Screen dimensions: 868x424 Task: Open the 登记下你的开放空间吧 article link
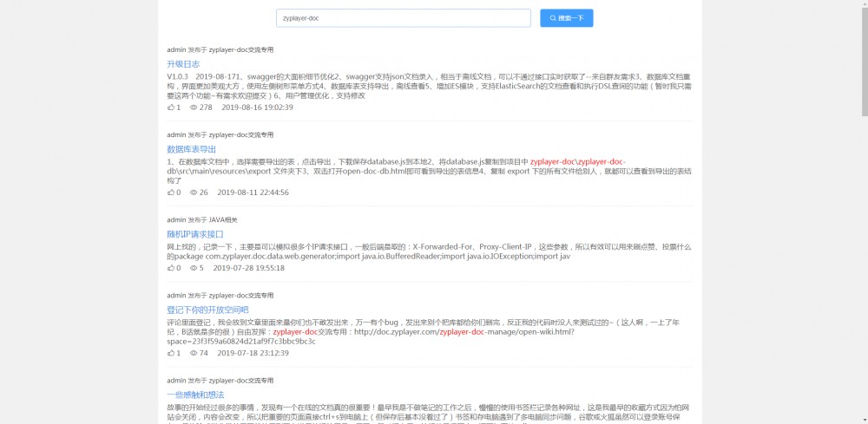pyautogui.click(x=207, y=310)
